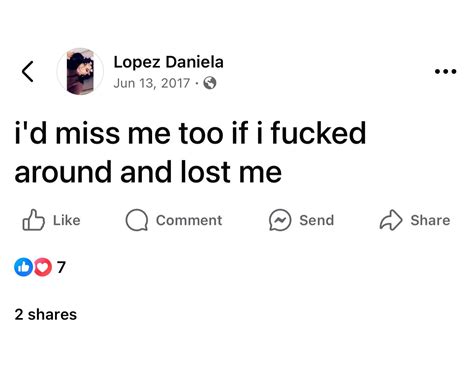Click the red heart reaction badge

pos(43,267)
